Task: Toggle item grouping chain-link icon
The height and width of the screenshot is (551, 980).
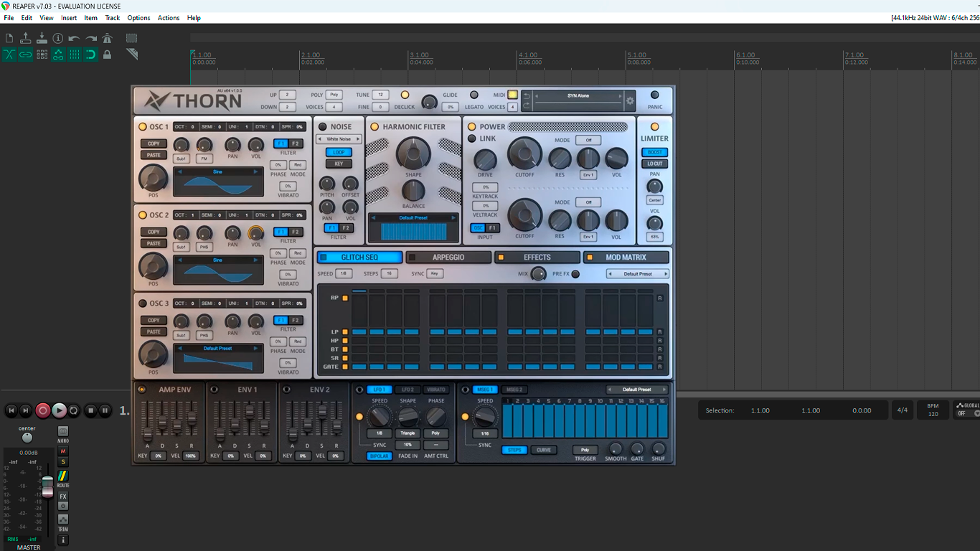Action: 26,55
